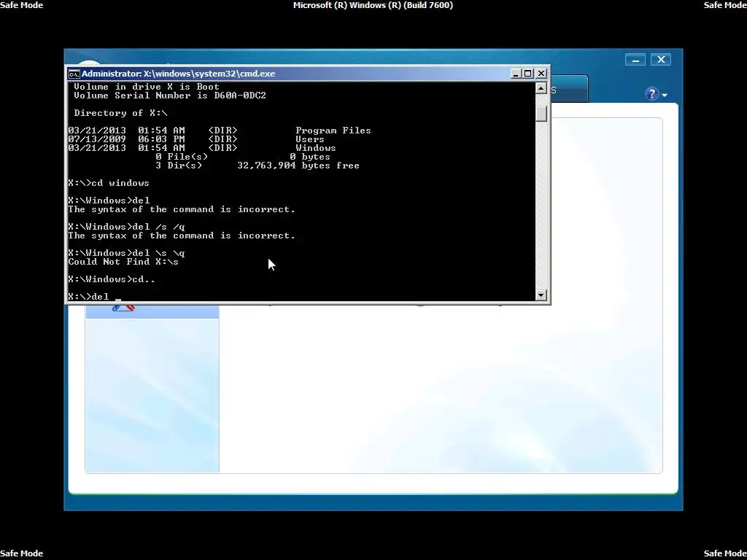Click the Help question mark icon
This screenshot has width=747, height=560.
coord(651,94)
